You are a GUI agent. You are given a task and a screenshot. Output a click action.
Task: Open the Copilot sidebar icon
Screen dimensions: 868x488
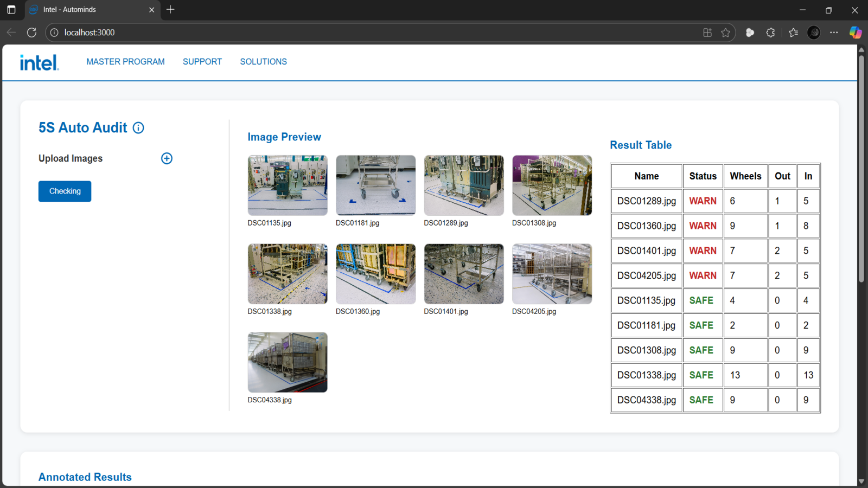point(855,33)
